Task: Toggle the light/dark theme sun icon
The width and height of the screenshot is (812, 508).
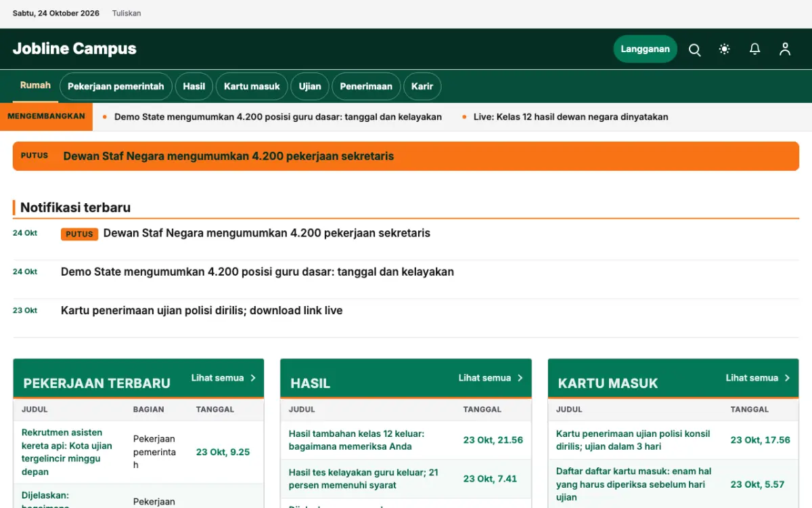Action: (x=725, y=49)
